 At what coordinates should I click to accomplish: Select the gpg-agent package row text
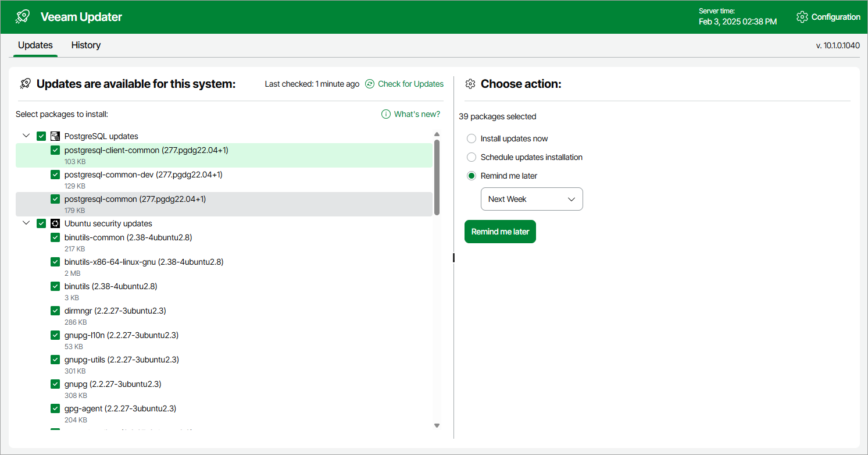[x=120, y=408]
